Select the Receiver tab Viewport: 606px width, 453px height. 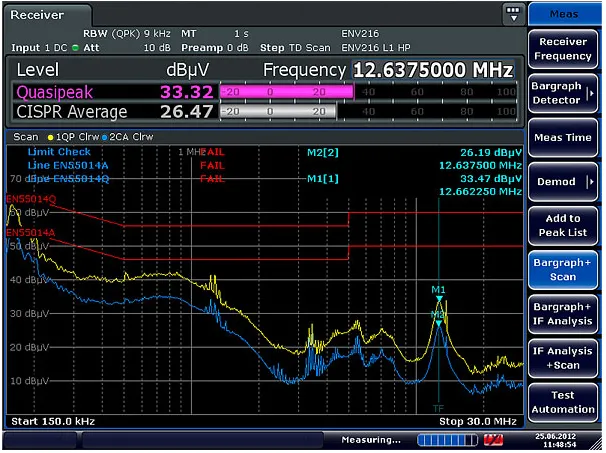click(x=37, y=15)
